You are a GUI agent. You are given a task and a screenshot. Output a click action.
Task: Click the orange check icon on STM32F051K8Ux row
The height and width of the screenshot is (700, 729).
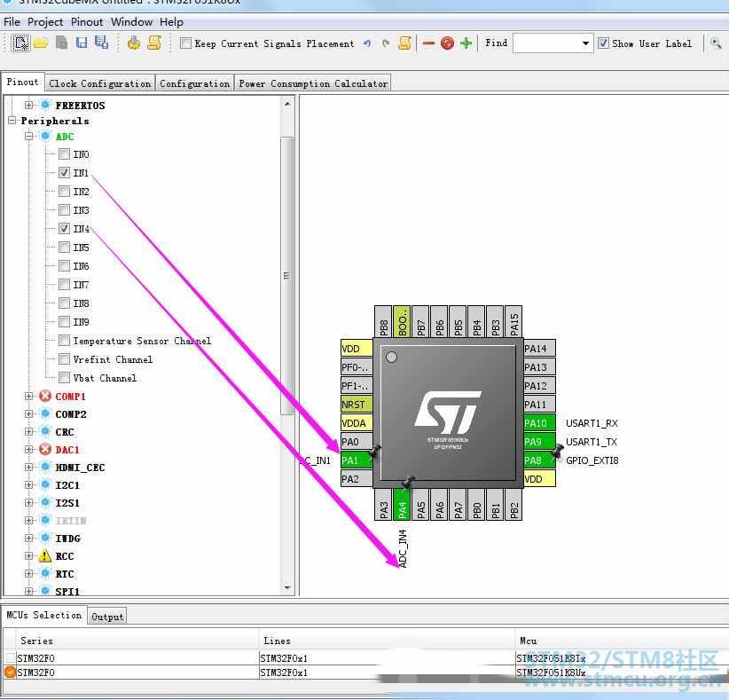10,672
